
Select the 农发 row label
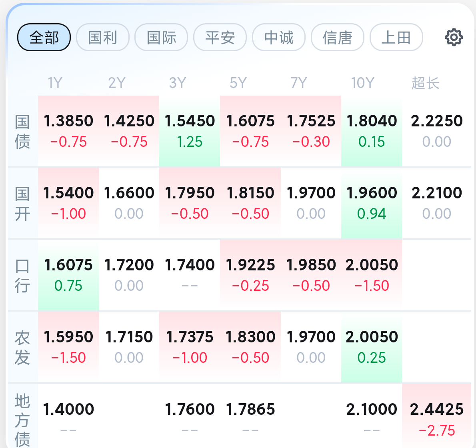[x=22, y=347]
